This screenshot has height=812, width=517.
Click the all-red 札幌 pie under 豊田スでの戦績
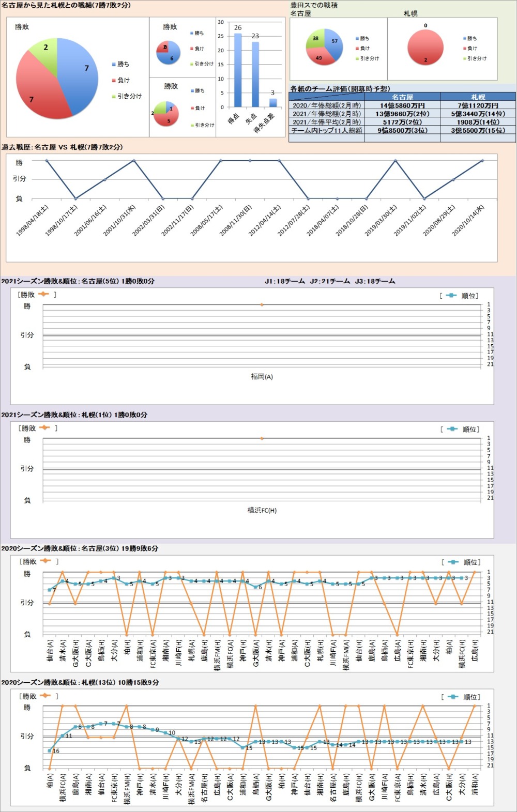pyautogui.click(x=425, y=47)
